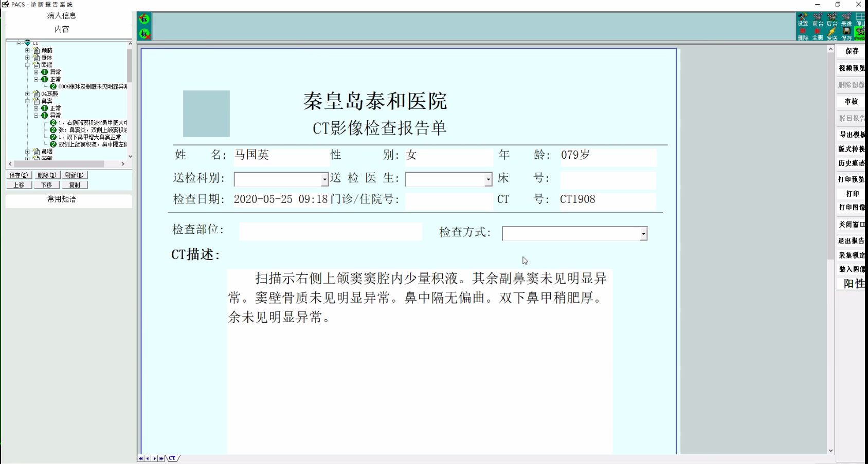Screen dimensions: 868x464
Task: Go to next sheet arrow icon
Action: pyautogui.click(x=154, y=458)
